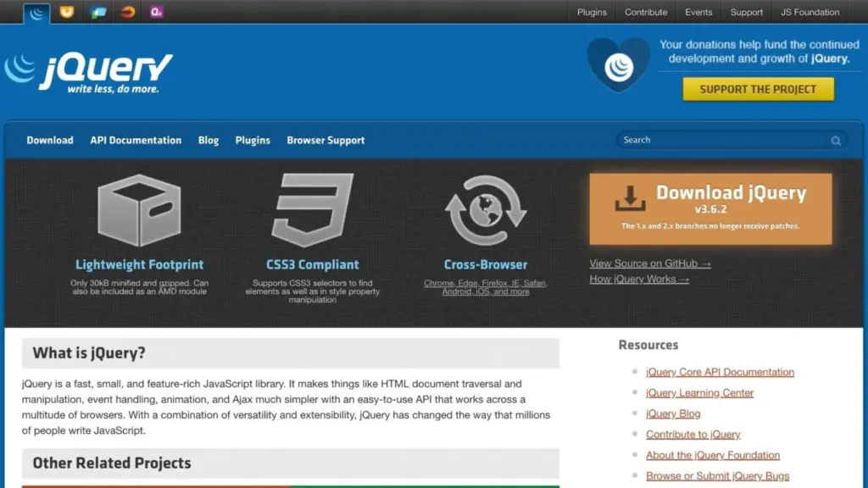Click the Download jQuery v3.6.2 button
Image resolution: width=868 pixels, height=488 pixels.
(x=710, y=209)
